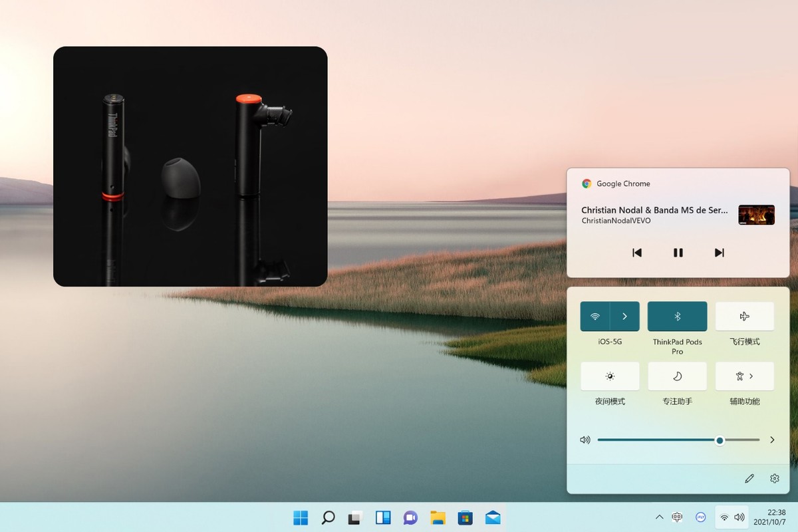
Task: Mute using speaker icon beside volume slider
Action: coord(585,440)
